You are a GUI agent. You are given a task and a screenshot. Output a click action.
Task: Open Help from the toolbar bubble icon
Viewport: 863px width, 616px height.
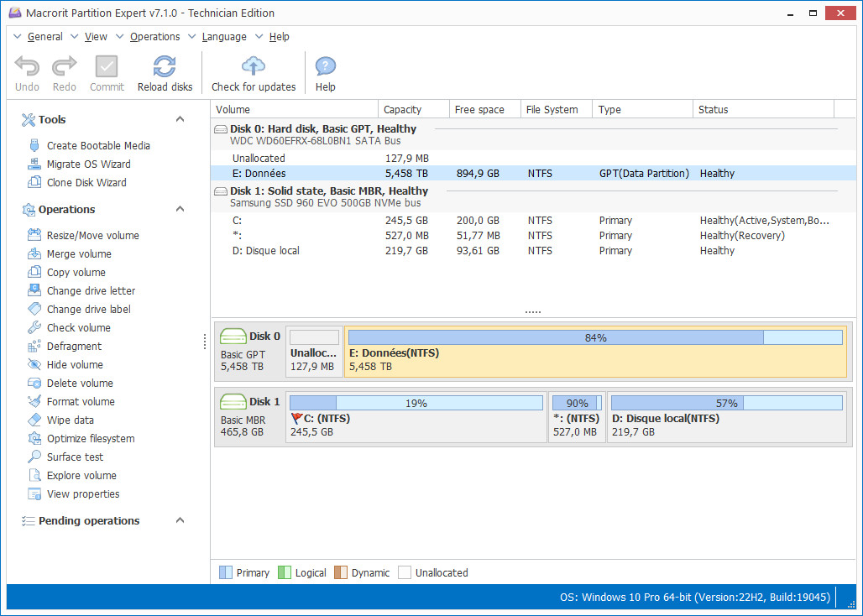coord(325,66)
